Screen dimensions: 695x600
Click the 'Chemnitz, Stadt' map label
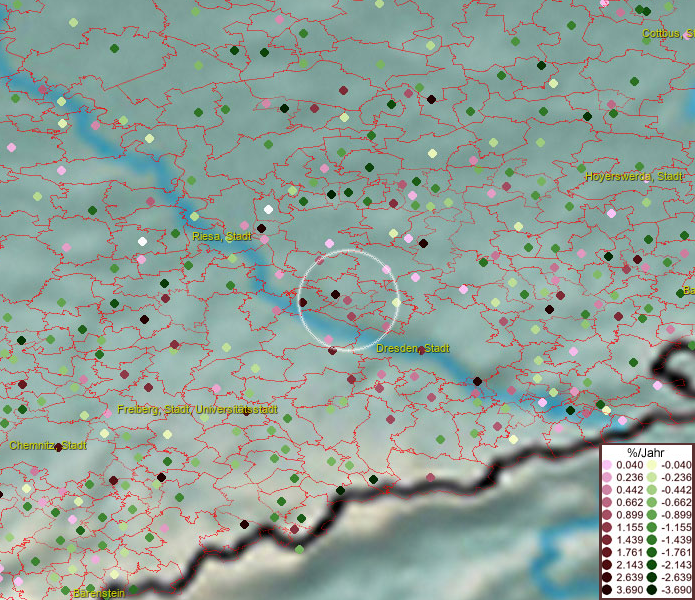48,445
